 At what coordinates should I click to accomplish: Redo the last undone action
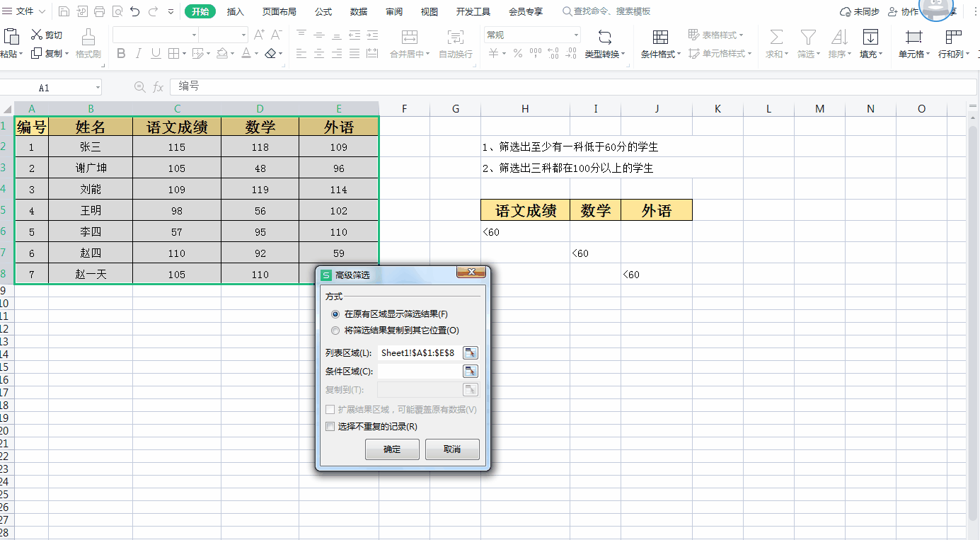pyautogui.click(x=153, y=11)
